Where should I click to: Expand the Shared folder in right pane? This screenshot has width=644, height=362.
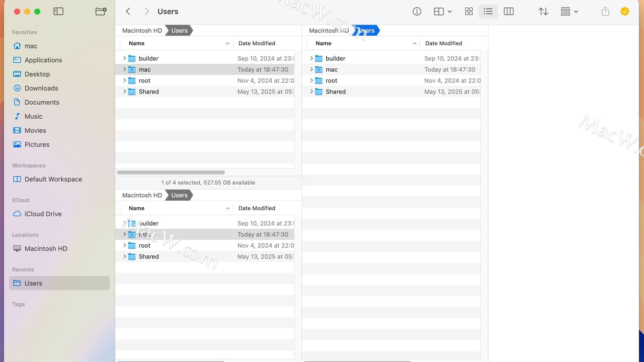point(311,92)
